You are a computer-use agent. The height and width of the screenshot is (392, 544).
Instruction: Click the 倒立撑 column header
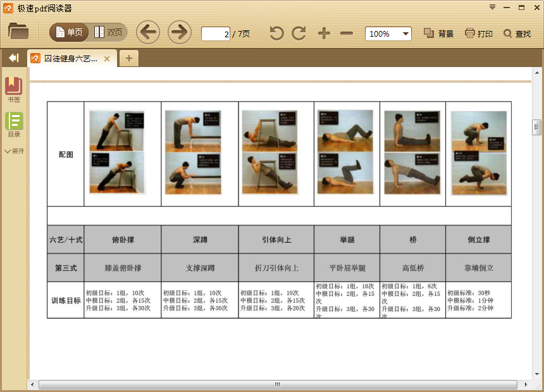coord(479,240)
